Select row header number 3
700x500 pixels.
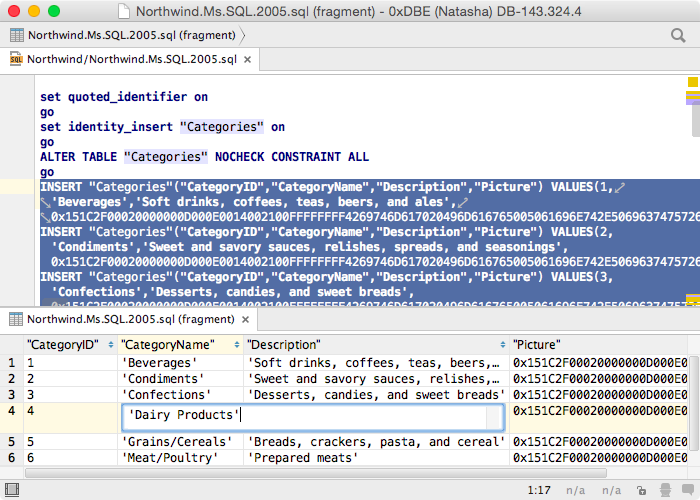12,395
